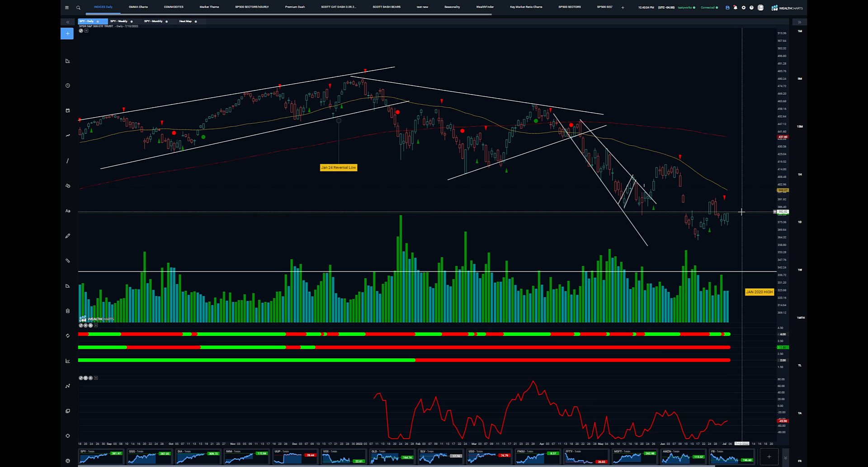Add a new workspace tab with plus
Screen dimensions: 868x467
[x=623, y=8]
